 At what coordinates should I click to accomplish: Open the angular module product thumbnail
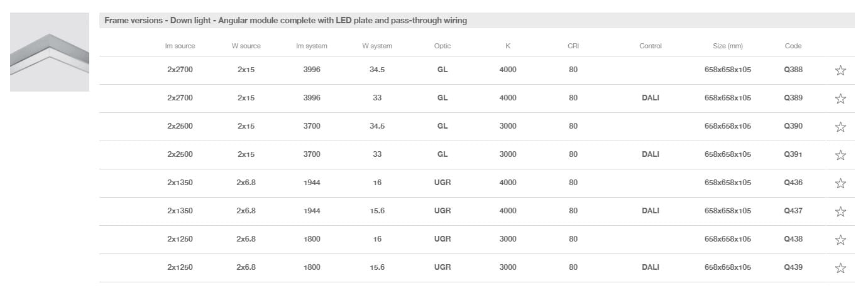50,52
